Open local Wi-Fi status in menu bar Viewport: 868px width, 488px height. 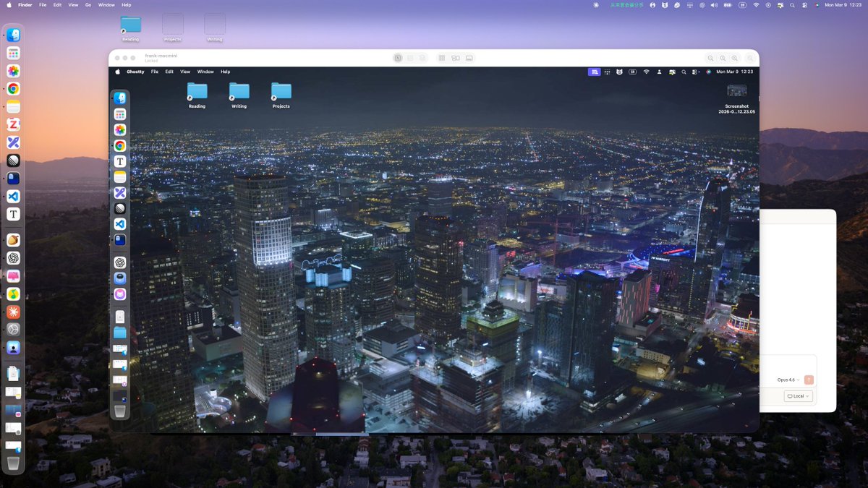[x=757, y=4]
